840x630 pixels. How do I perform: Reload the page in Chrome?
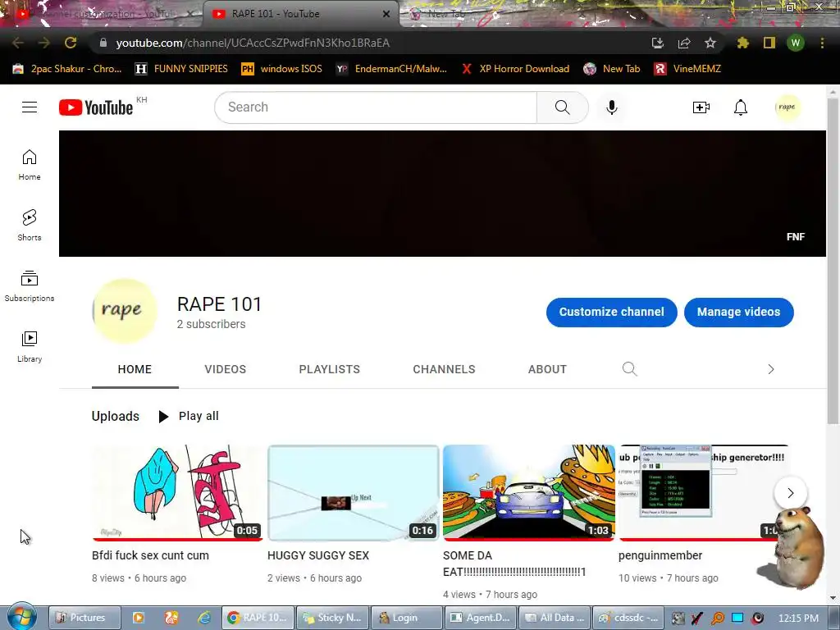pos(71,43)
